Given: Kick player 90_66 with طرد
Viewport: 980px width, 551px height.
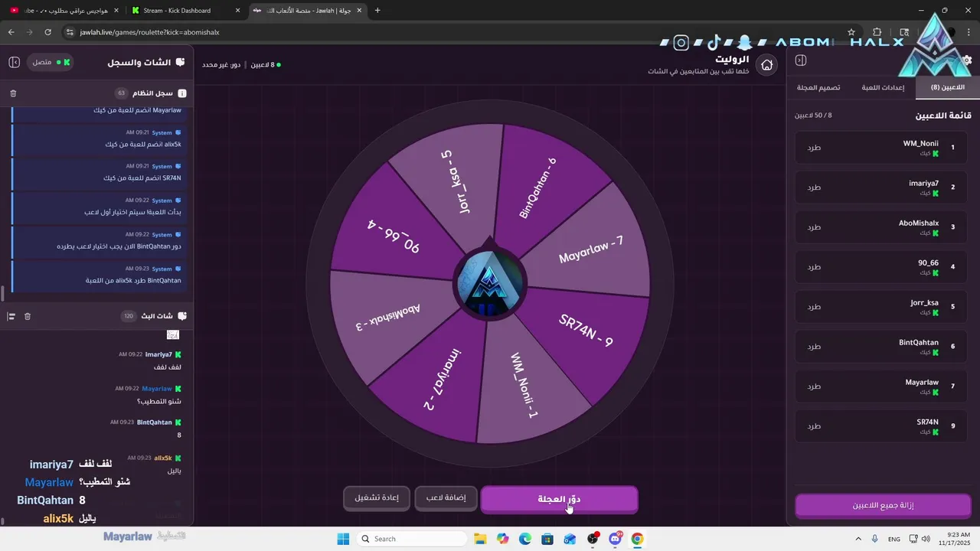Looking at the screenshot, I should point(815,266).
